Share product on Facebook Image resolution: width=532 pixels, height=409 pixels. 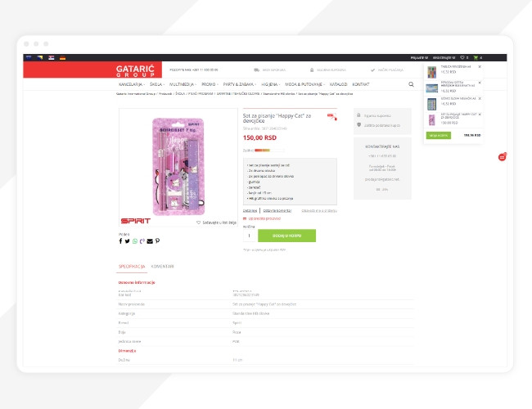click(x=120, y=241)
